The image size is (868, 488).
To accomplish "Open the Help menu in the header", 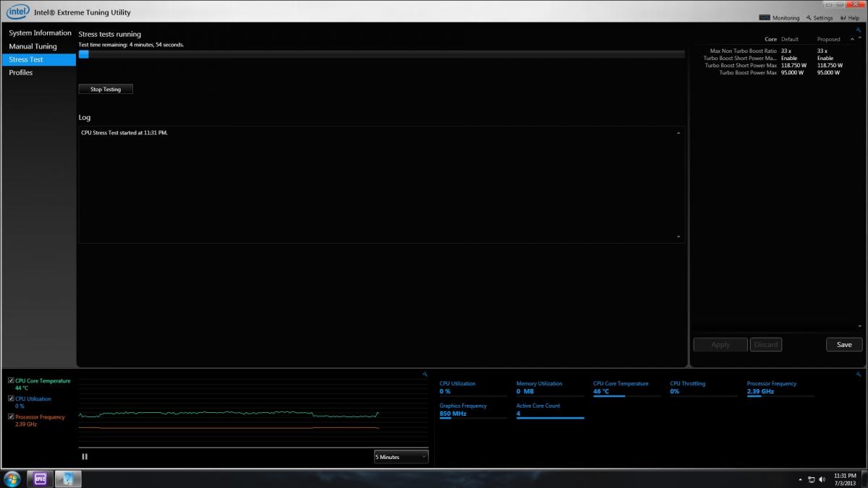I will [850, 17].
